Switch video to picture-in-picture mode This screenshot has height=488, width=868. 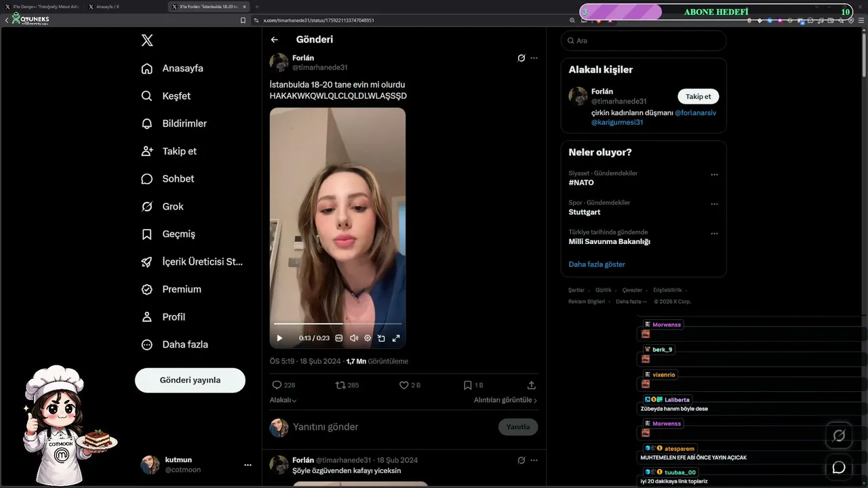point(381,338)
